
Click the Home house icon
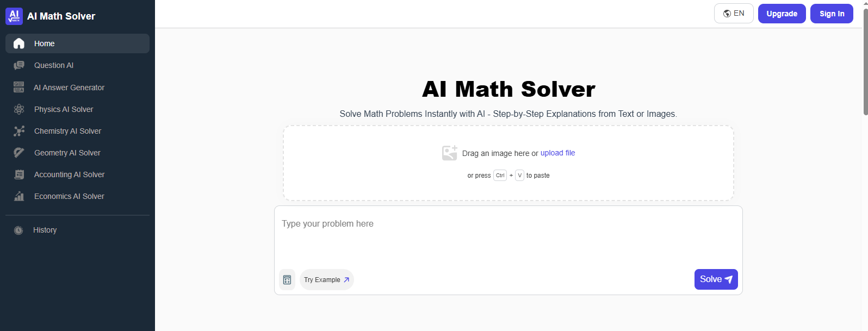19,43
